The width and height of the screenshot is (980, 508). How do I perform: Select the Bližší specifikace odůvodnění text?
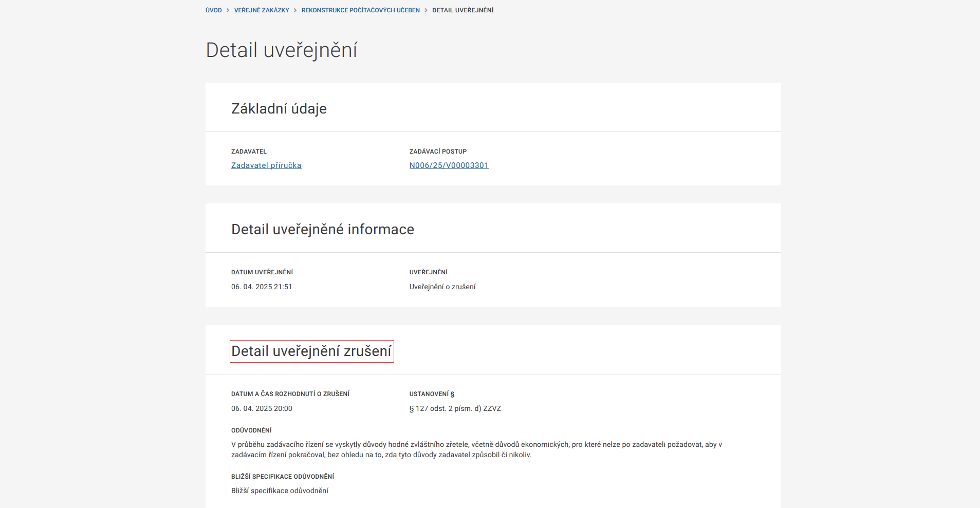tap(280, 491)
